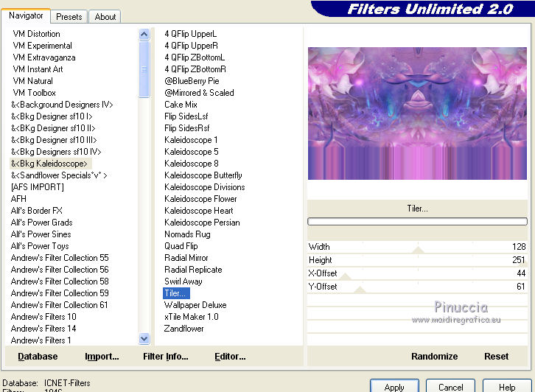Select Alf's Border FX category
535x392 pixels.
[37, 211]
